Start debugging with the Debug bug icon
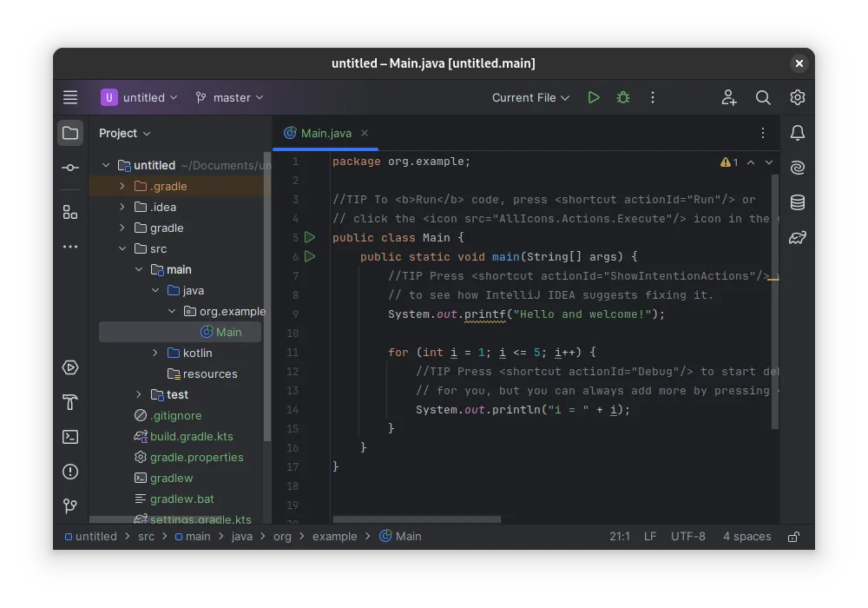 (623, 98)
